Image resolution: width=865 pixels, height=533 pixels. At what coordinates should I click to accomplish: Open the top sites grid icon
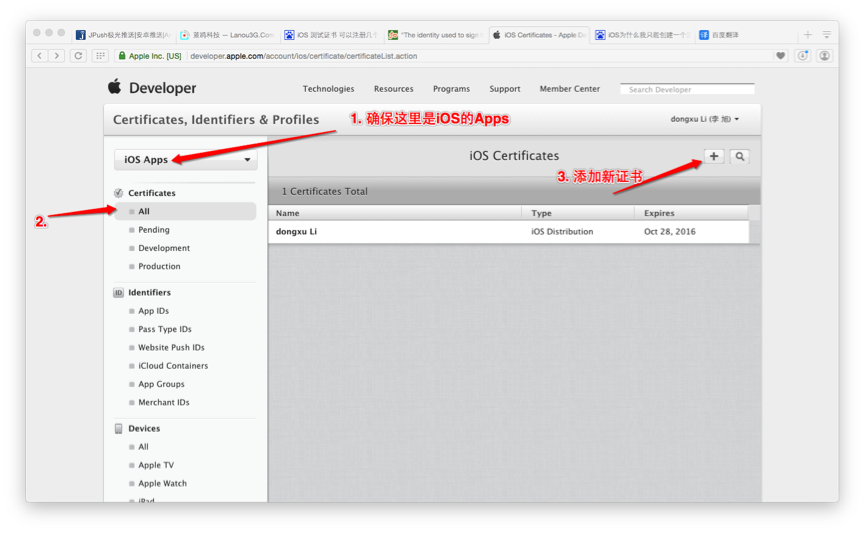pos(100,56)
